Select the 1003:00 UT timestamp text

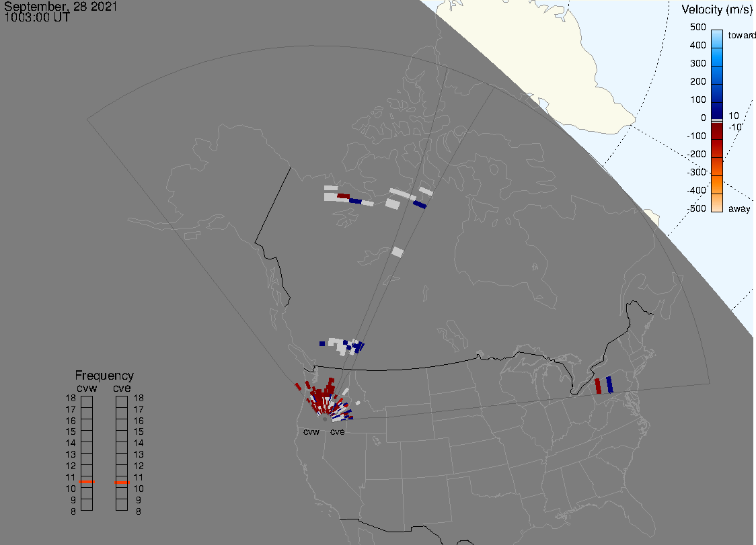[37, 18]
